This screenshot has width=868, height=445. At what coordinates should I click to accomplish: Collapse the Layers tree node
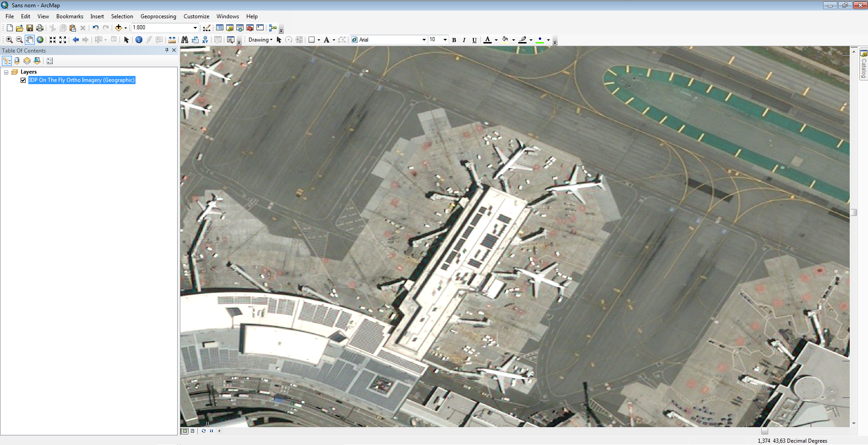coord(6,72)
